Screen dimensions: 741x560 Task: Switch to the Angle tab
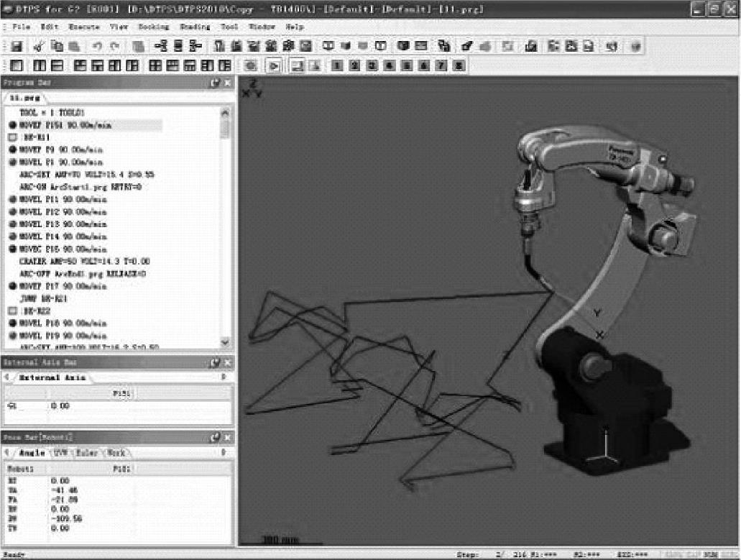tap(32, 453)
